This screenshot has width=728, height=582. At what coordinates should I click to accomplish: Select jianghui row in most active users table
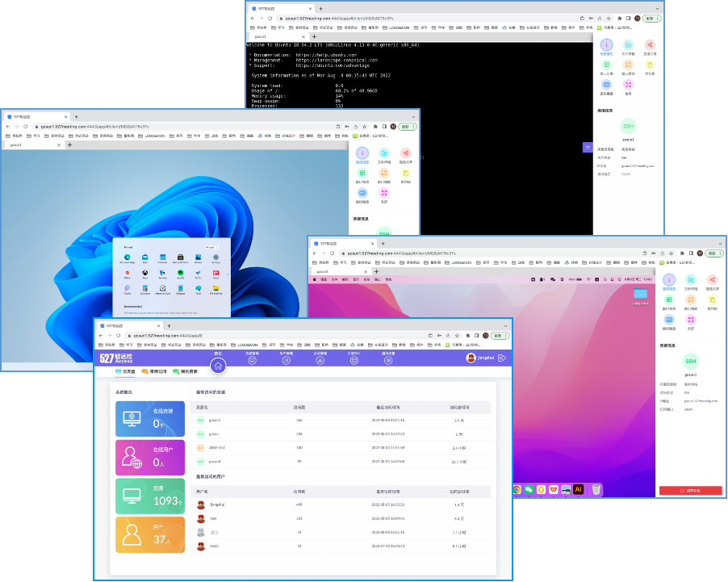(341, 505)
